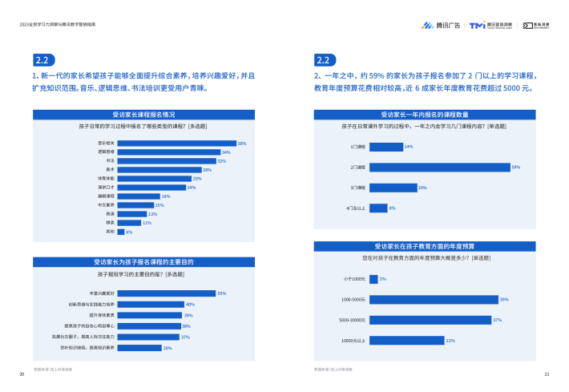Click the 55% bar for 丰富兴趣爱好
The image size is (569, 392).
(x=167, y=293)
